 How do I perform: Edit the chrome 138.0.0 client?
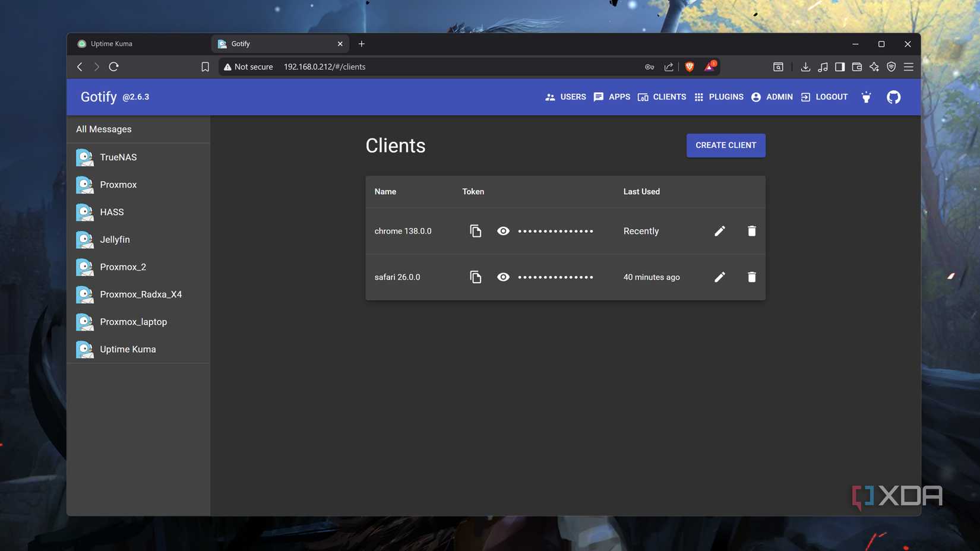pyautogui.click(x=719, y=231)
